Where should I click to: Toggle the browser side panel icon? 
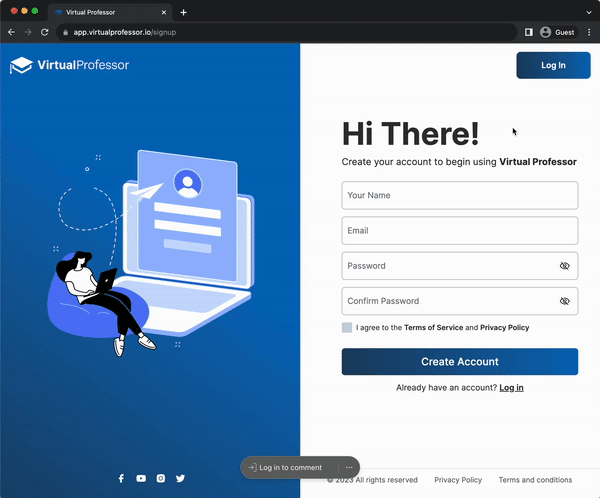[x=529, y=32]
